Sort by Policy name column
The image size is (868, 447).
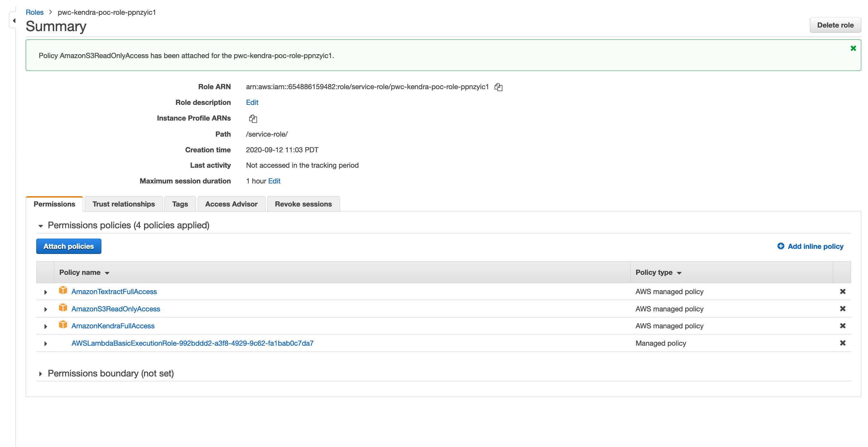point(84,273)
